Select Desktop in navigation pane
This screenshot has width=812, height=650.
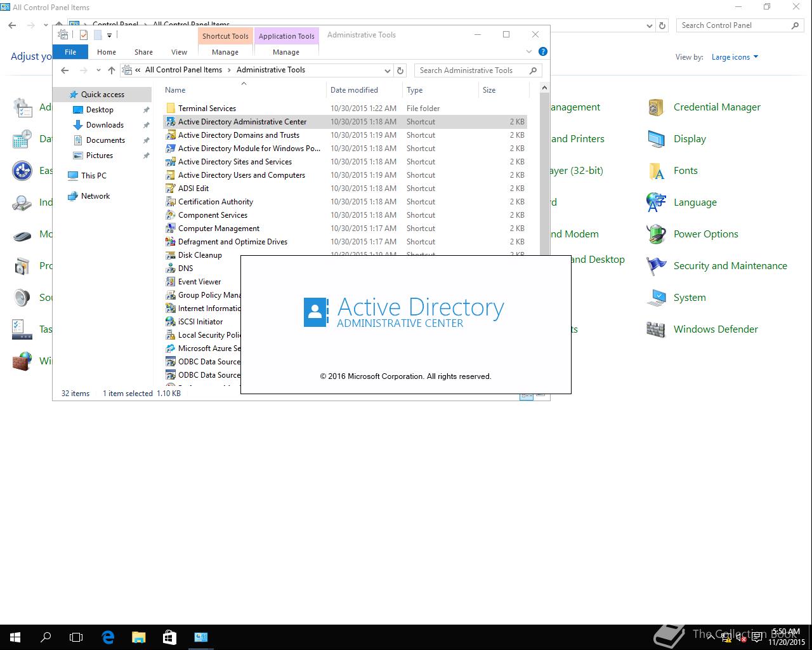[x=100, y=110]
